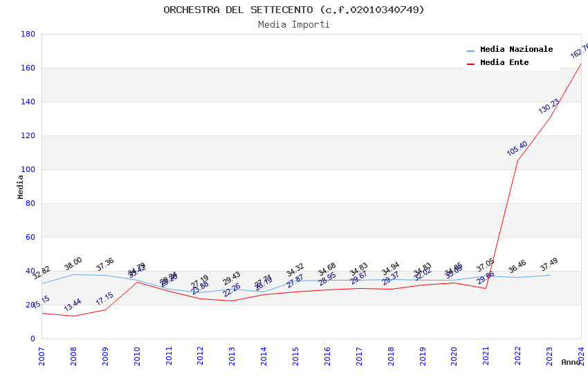Click the 27.19 data label

pos(199,281)
